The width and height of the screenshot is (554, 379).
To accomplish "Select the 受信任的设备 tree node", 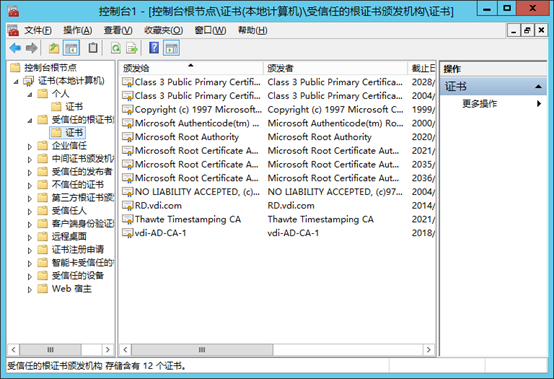I will (78, 276).
